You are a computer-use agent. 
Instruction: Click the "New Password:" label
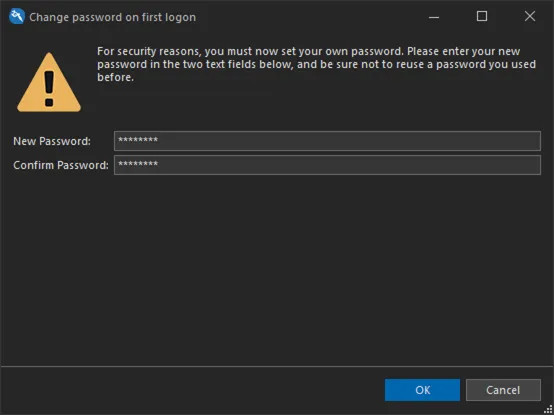click(x=52, y=141)
